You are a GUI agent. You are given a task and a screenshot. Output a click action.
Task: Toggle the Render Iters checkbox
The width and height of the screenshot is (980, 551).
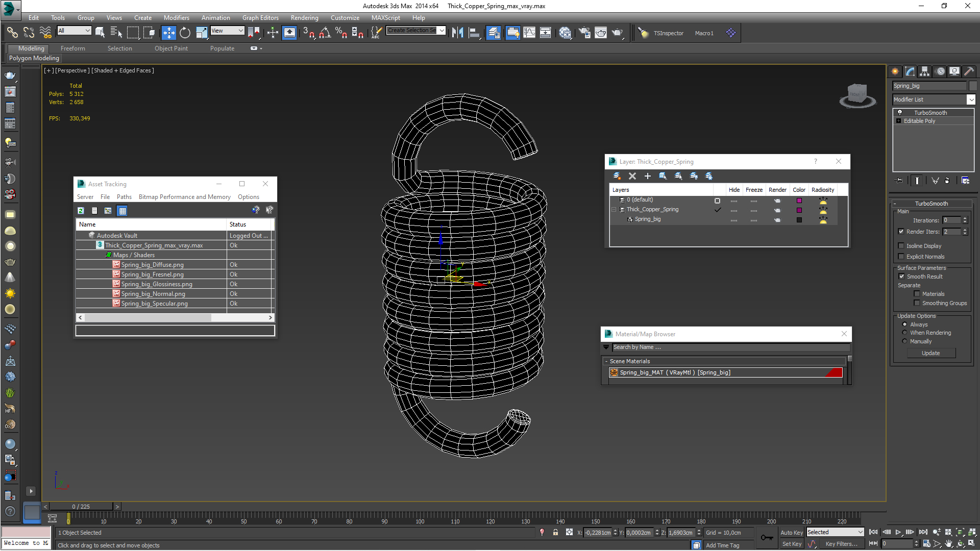click(x=901, y=232)
